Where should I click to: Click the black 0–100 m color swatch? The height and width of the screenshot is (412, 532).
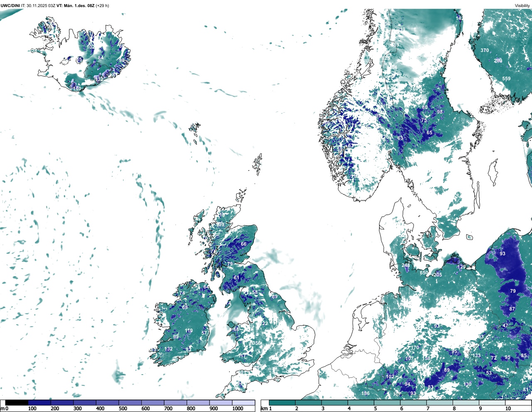(x=17, y=403)
